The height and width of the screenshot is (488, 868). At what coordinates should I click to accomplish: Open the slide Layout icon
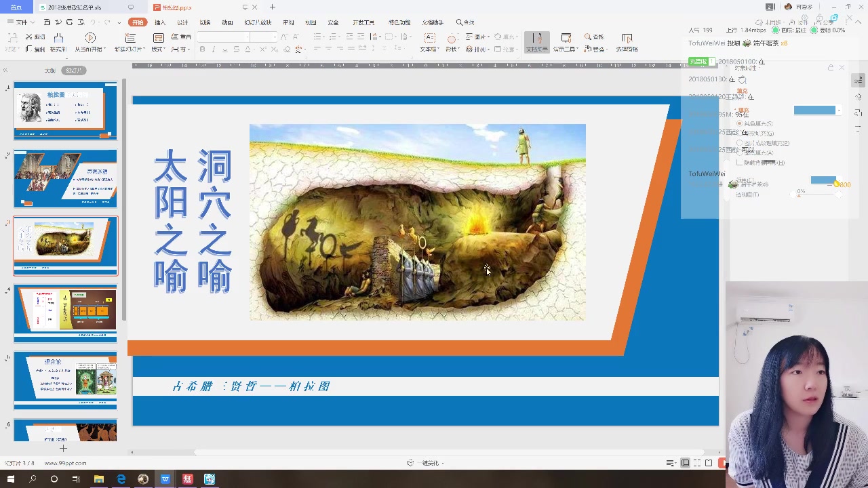159,38
